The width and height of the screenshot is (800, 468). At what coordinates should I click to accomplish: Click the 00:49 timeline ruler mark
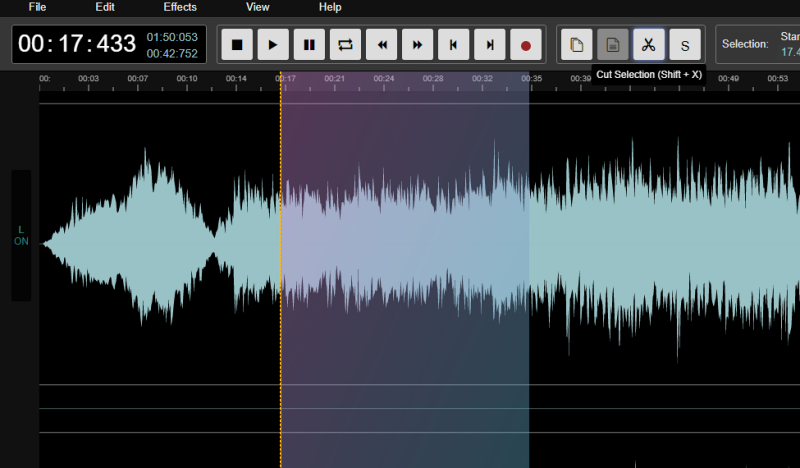pos(729,79)
